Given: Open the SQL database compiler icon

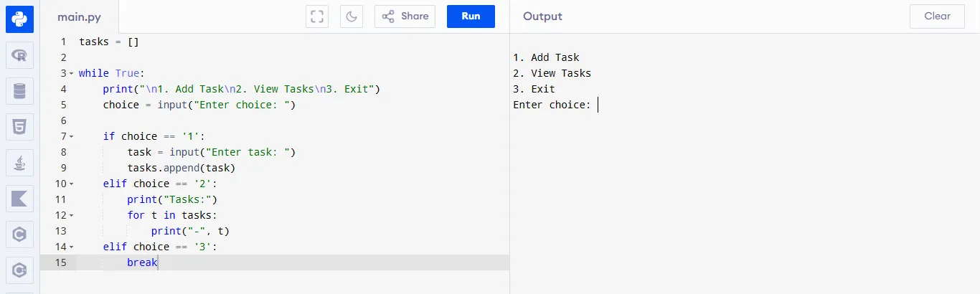Looking at the screenshot, I should pos(19,91).
